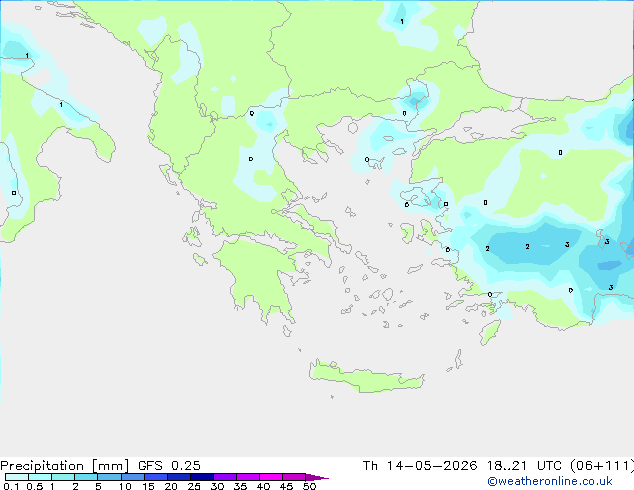Click the '45' legend scale label
The height and width of the screenshot is (490, 634).
click(x=286, y=486)
